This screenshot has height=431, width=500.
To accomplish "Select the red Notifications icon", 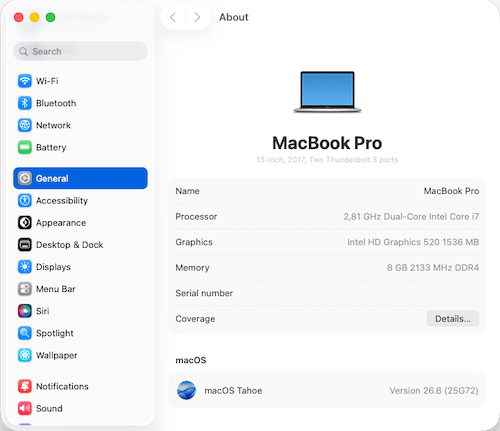I will coord(25,386).
